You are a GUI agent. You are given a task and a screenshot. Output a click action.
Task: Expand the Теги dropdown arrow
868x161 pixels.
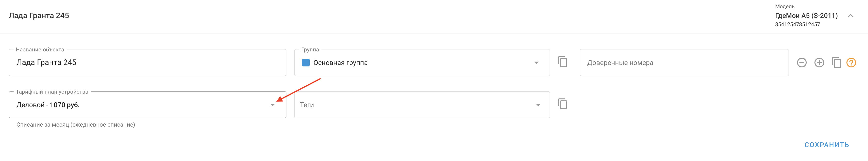tap(538, 105)
